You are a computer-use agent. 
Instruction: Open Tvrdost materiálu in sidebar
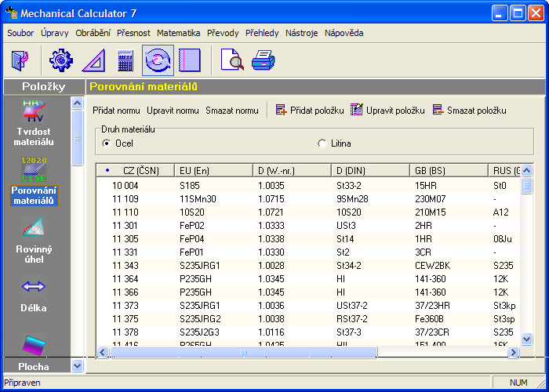pos(34,123)
